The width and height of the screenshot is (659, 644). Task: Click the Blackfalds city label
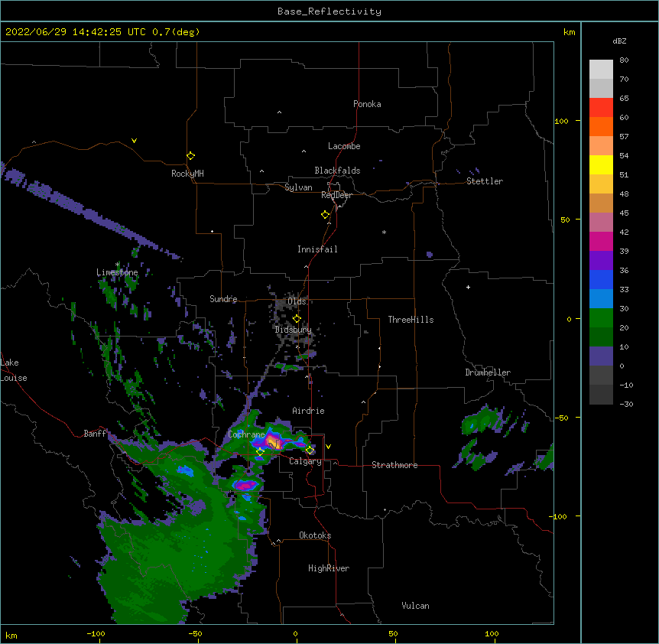tap(337, 171)
